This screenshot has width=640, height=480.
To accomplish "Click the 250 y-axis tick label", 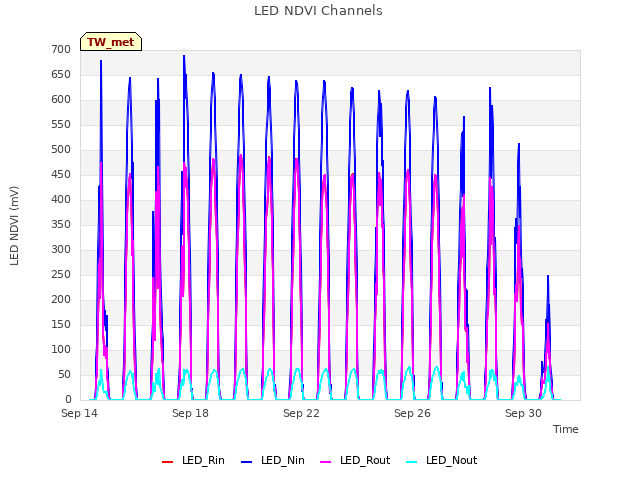I will (x=61, y=275).
